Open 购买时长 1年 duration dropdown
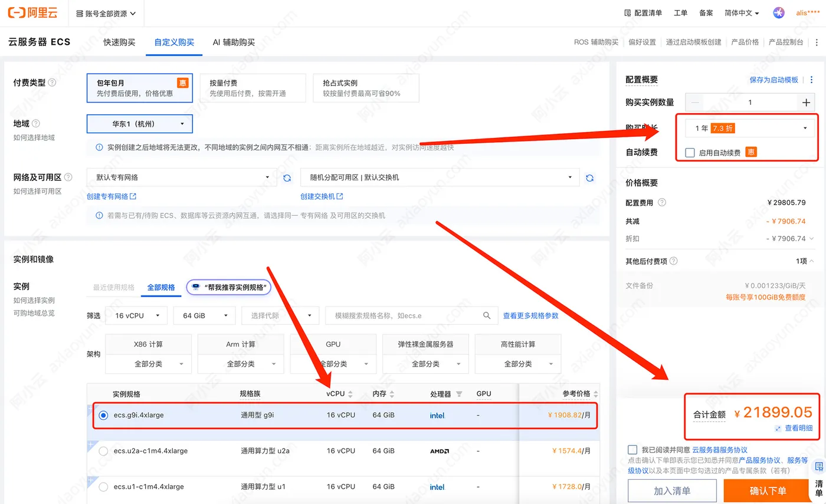826x504 pixels. pyautogui.click(x=751, y=128)
